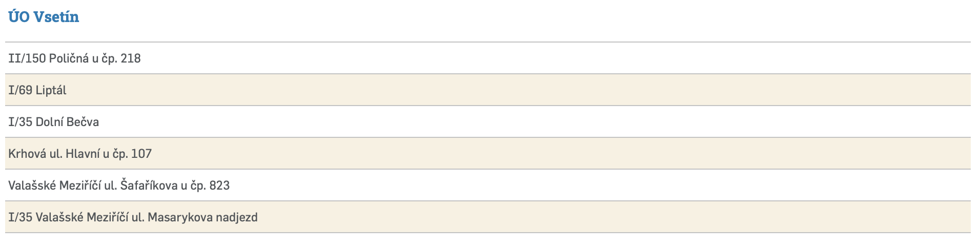Click the word Hlavní in Krhová row
The image size is (980, 247).
(x=83, y=154)
